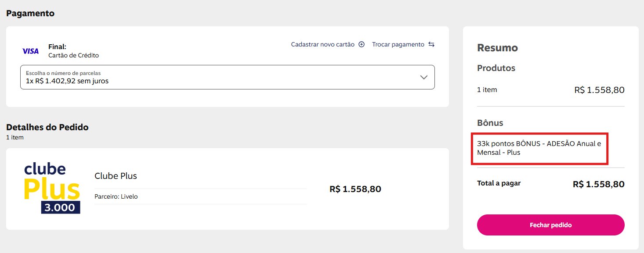Click the 'Clube Plus' product name
The height and width of the screenshot is (253, 644).
pos(116,176)
